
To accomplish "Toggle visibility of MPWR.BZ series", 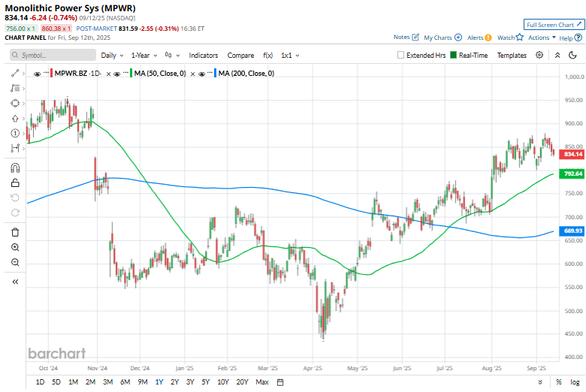I will point(37,74).
